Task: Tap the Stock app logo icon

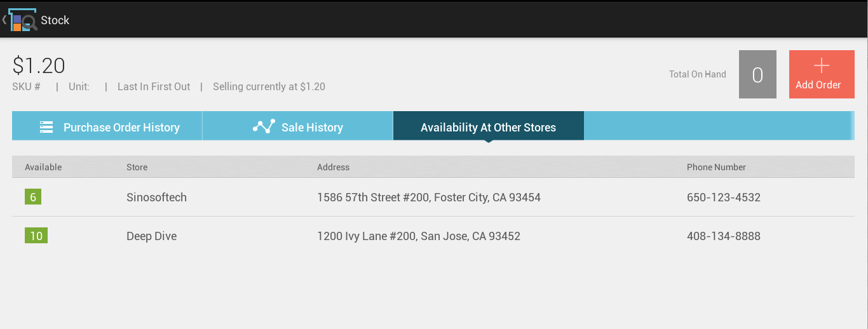Action: (22, 20)
